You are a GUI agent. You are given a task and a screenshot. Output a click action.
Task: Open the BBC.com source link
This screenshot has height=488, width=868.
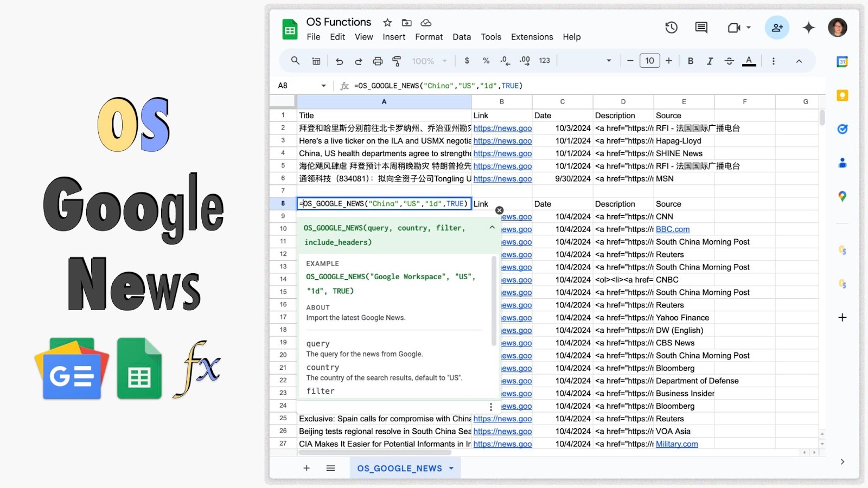pos(673,229)
